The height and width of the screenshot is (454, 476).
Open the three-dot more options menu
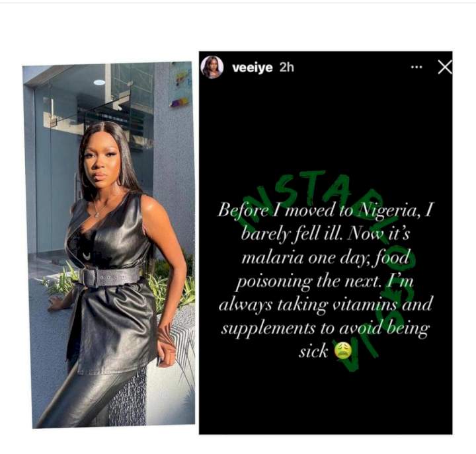[416, 67]
